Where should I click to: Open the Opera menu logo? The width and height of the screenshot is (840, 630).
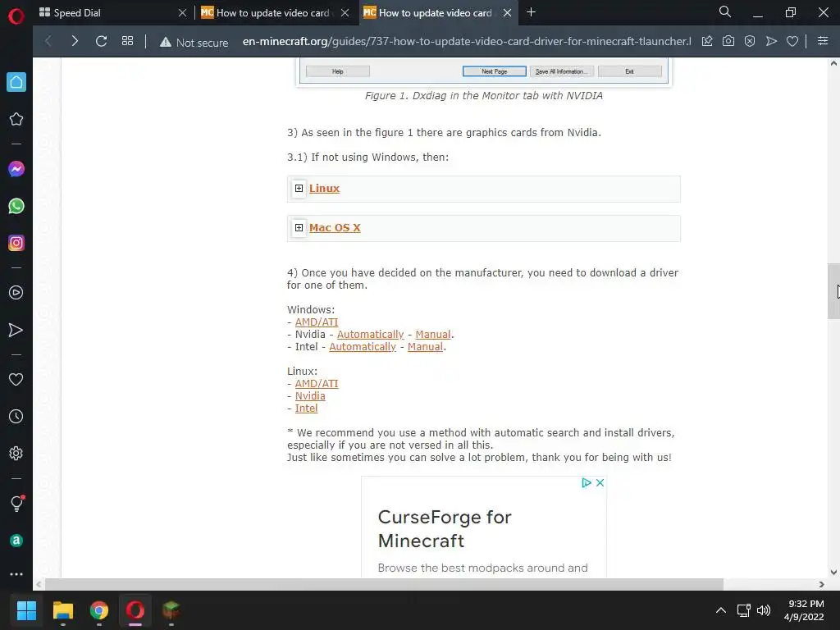tap(16, 16)
